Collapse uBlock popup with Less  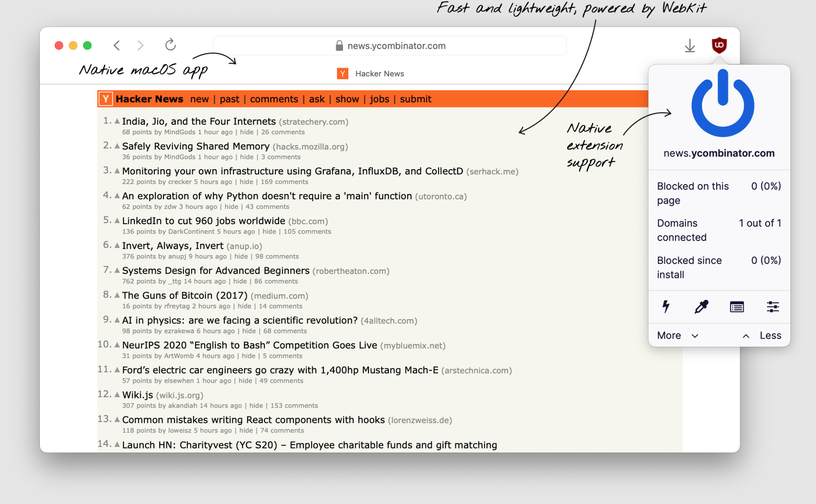click(762, 335)
